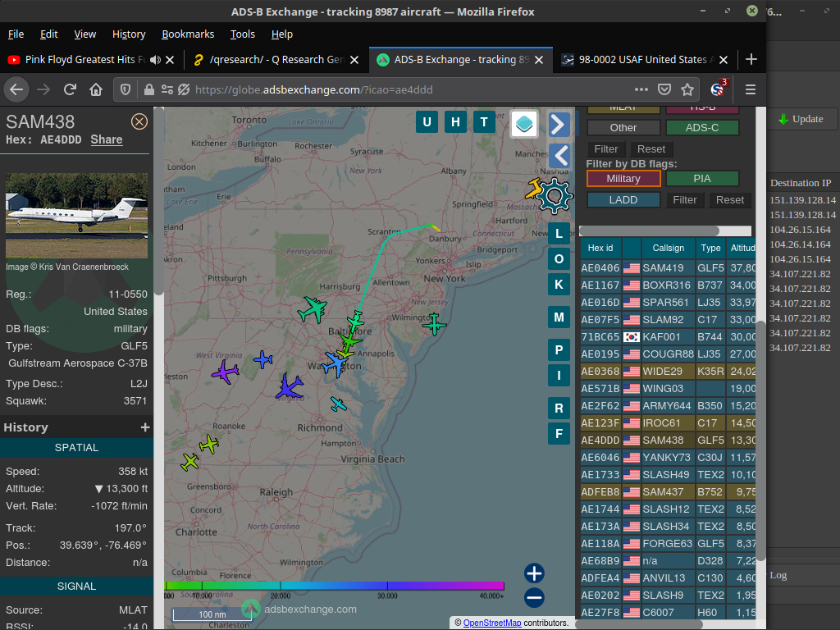Toggle the I map option button
Viewport: 840px width, 630px height.
[x=559, y=376]
